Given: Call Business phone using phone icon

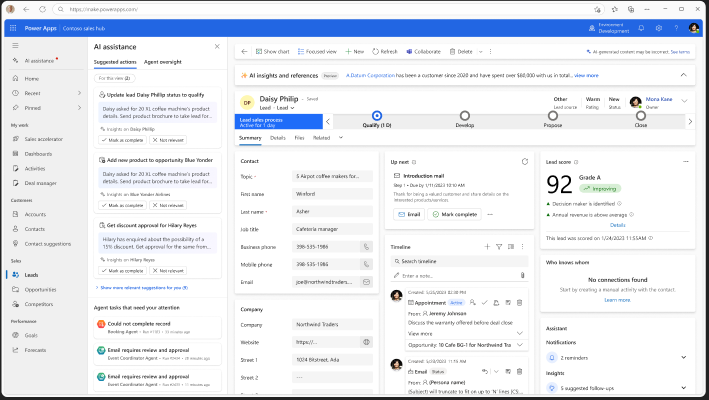Looking at the screenshot, I should point(366,247).
